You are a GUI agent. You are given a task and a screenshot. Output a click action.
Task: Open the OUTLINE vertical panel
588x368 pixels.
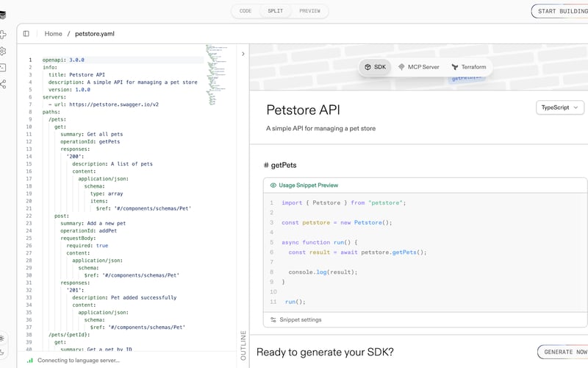243,345
